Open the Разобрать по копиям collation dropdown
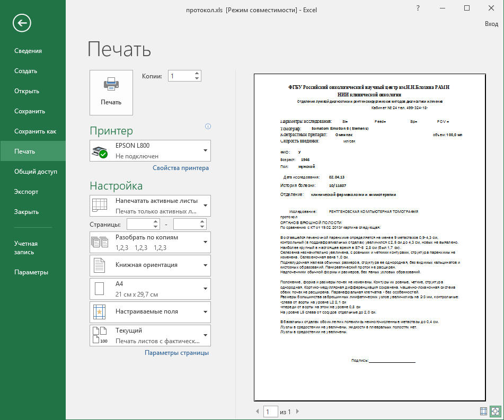 (150, 242)
